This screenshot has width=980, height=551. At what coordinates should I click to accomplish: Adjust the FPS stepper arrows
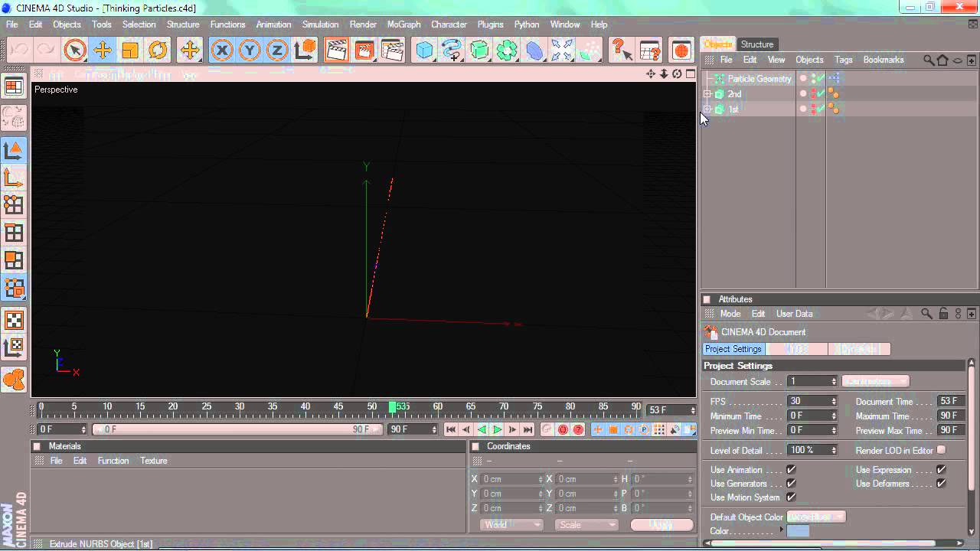[x=834, y=401]
